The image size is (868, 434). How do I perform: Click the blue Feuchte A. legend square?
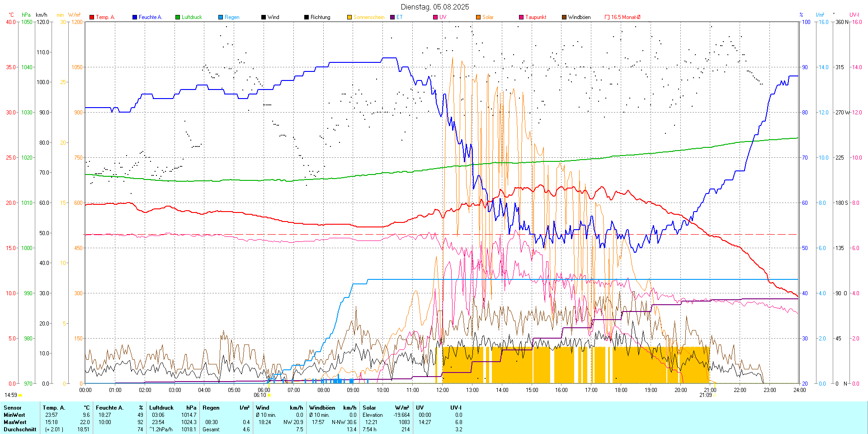(x=135, y=17)
